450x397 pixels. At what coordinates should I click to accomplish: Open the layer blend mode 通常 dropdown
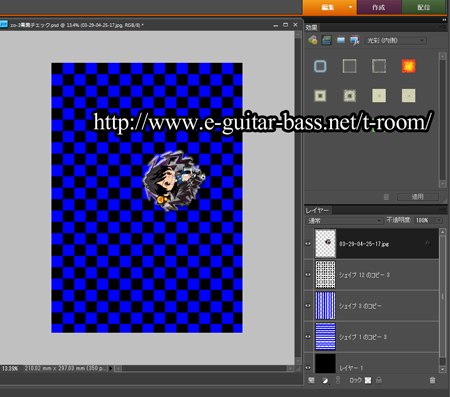pos(344,221)
